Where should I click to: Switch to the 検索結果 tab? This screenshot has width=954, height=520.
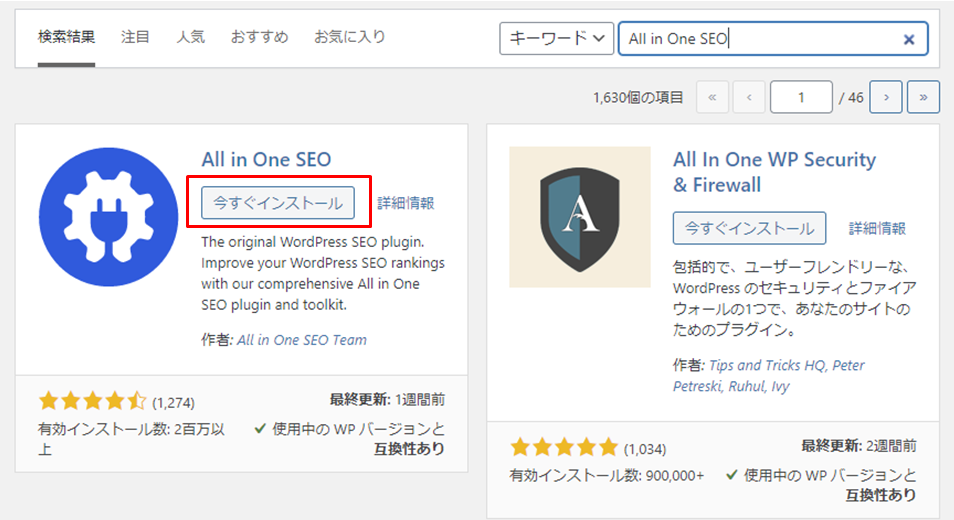coord(66,37)
